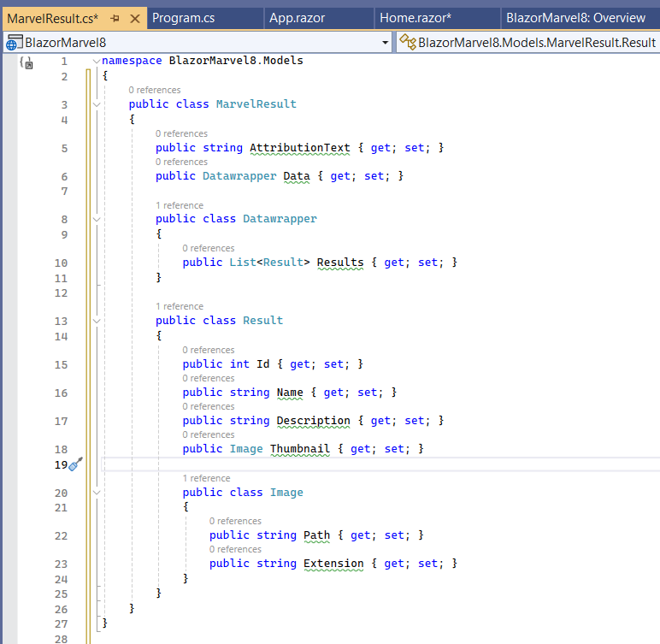The width and height of the screenshot is (660, 644).
Task: Open the BlazorMarvel8.Models.MarvelResult.Result type dropdown
Action: pos(527,43)
